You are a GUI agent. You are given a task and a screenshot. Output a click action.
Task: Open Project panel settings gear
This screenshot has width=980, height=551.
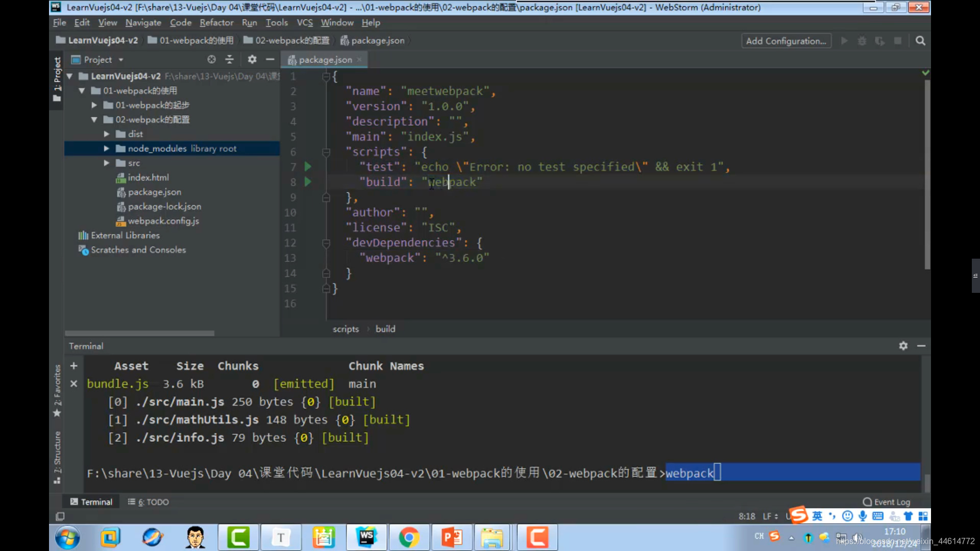pos(252,60)
